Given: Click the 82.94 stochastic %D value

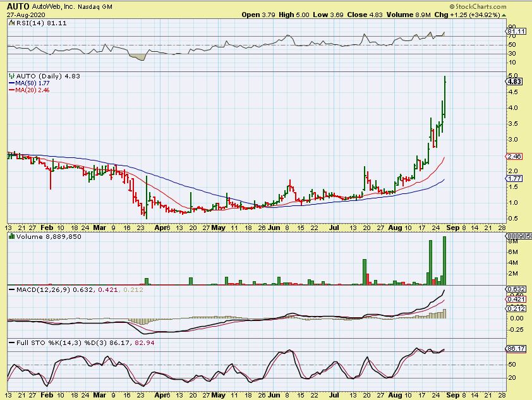Looking at the screenshot, I should (145, 342).
